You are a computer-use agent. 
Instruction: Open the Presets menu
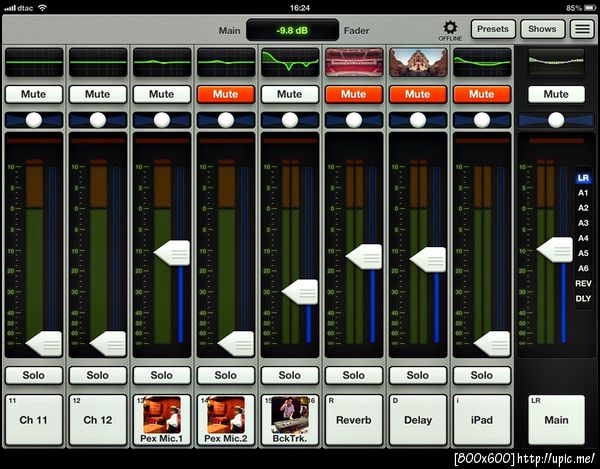click(x=493, y=29)
